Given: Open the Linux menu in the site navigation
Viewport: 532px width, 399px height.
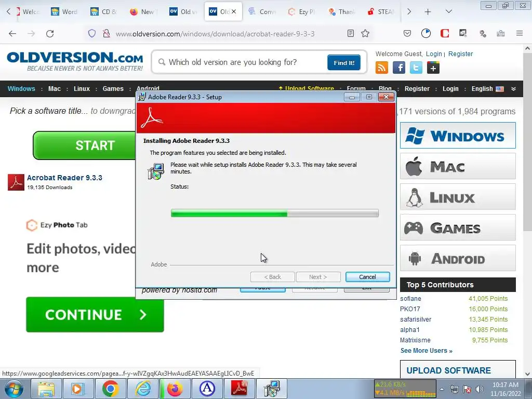Looking at the screenshot, I should 82,89.
